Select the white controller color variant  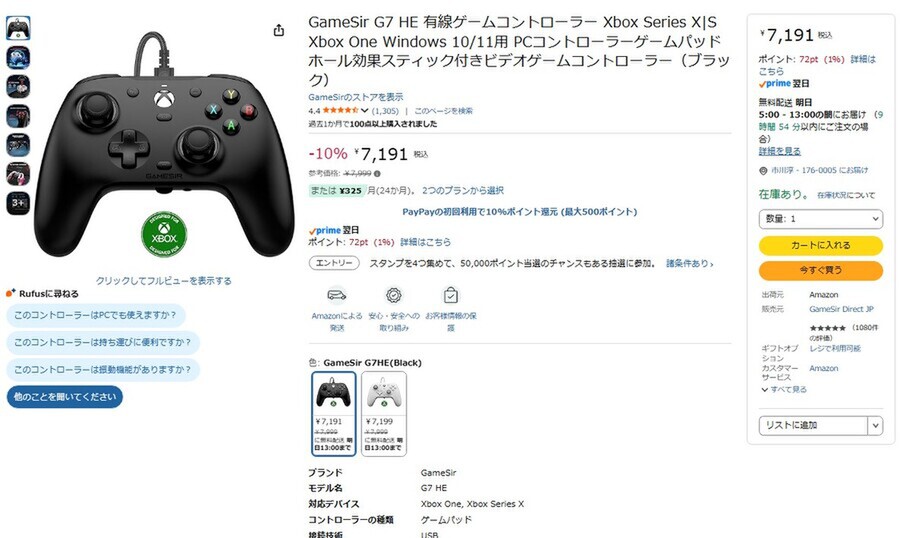[383, 413]
